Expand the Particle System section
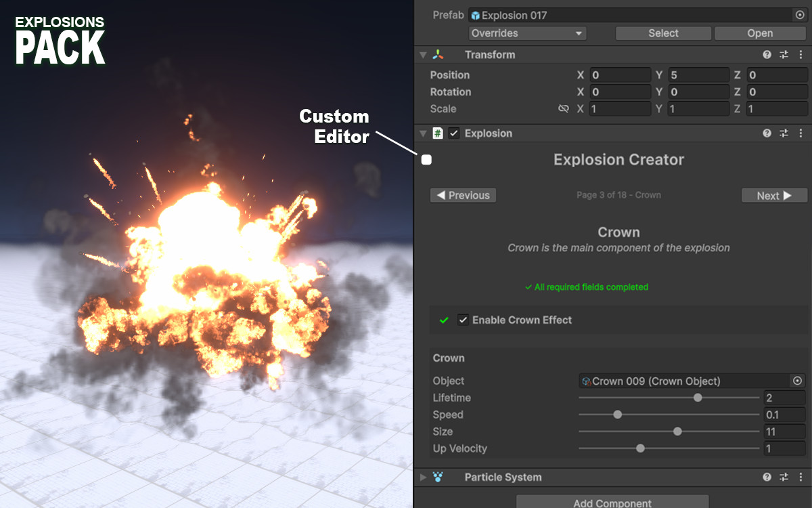The width and height of the screenshot is (812, 508). click(422, 477)
